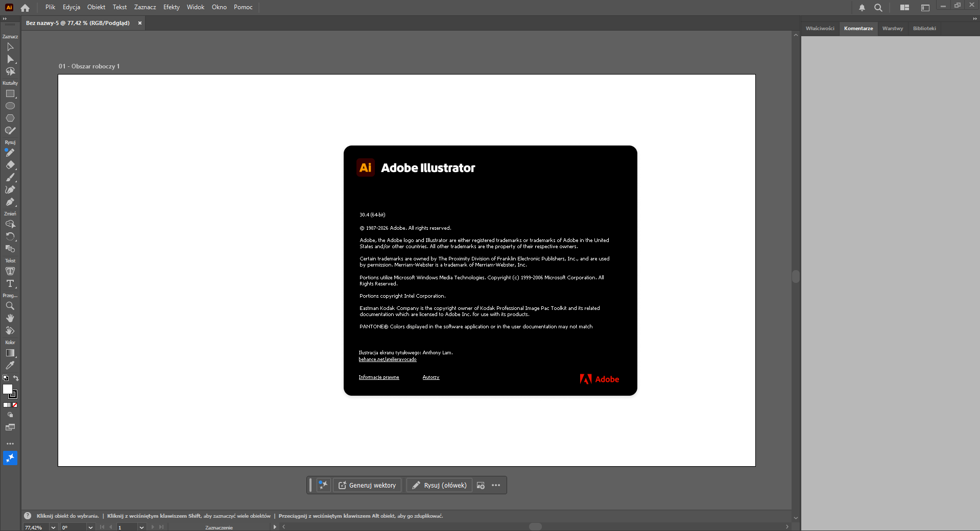Switch to the Właściwości tab

click(820, 29)
